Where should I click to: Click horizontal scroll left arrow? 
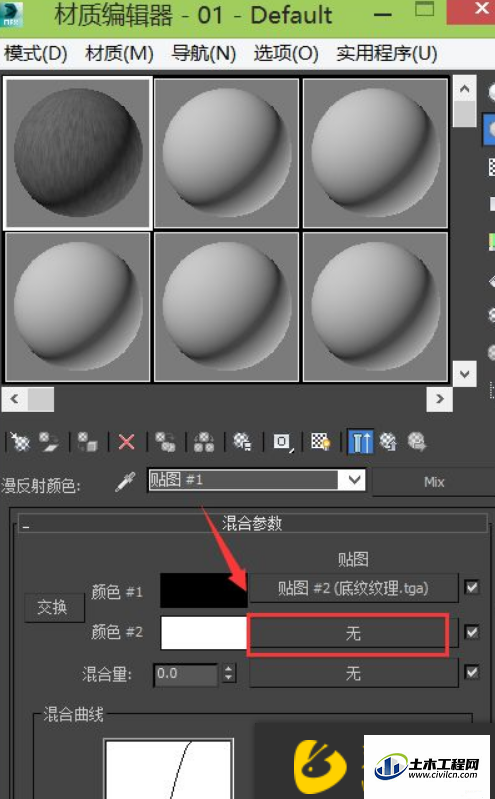14,398
